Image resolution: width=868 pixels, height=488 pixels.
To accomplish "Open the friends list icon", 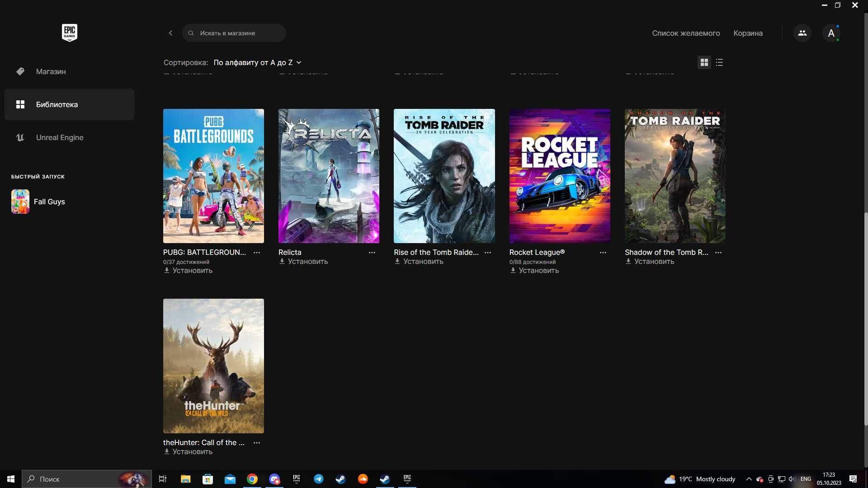I will (x=802, y=33).
